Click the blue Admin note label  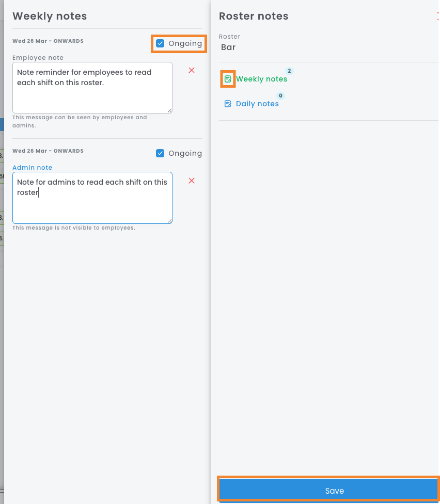[32, 168]
